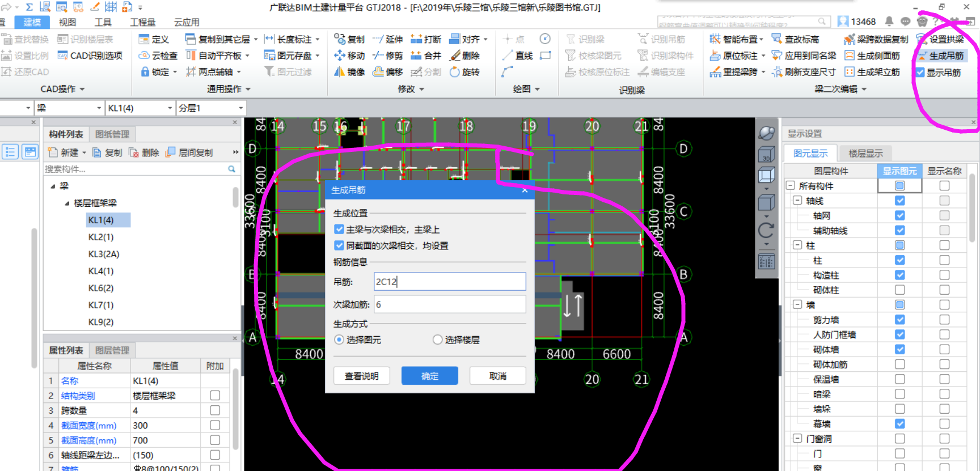Toggle 显示图元 checkbox for 砌体柱
The image size is (980, 471).
899,290
